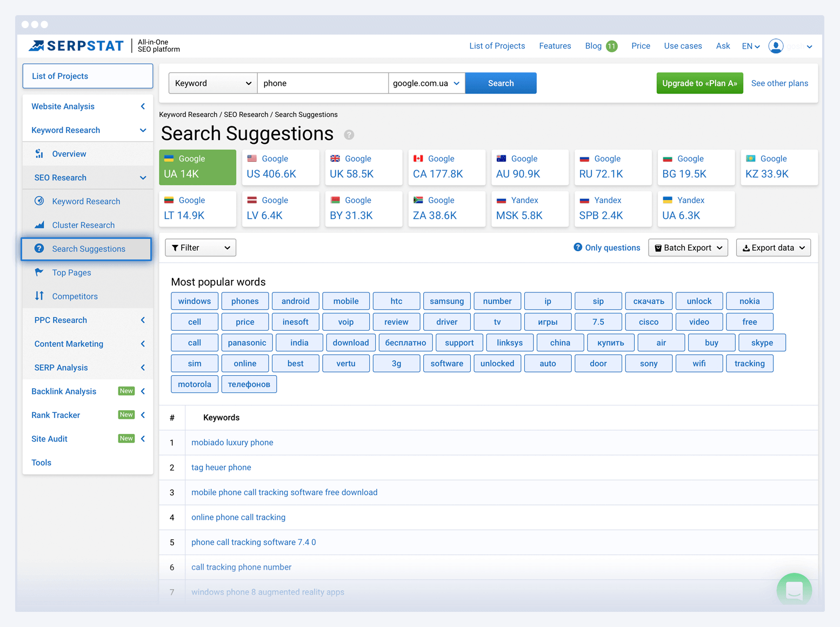Open the user account avatar icon
This screenshot has height=627, width=840.
point(776,46)
